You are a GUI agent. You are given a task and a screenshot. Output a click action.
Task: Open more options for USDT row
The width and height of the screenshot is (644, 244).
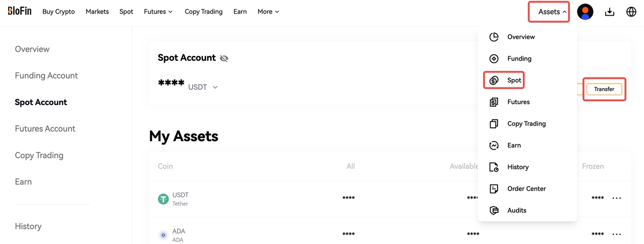(616, 198)
